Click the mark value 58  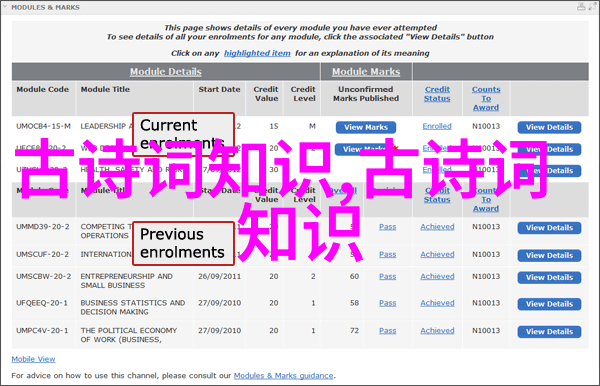pos(354,303)
